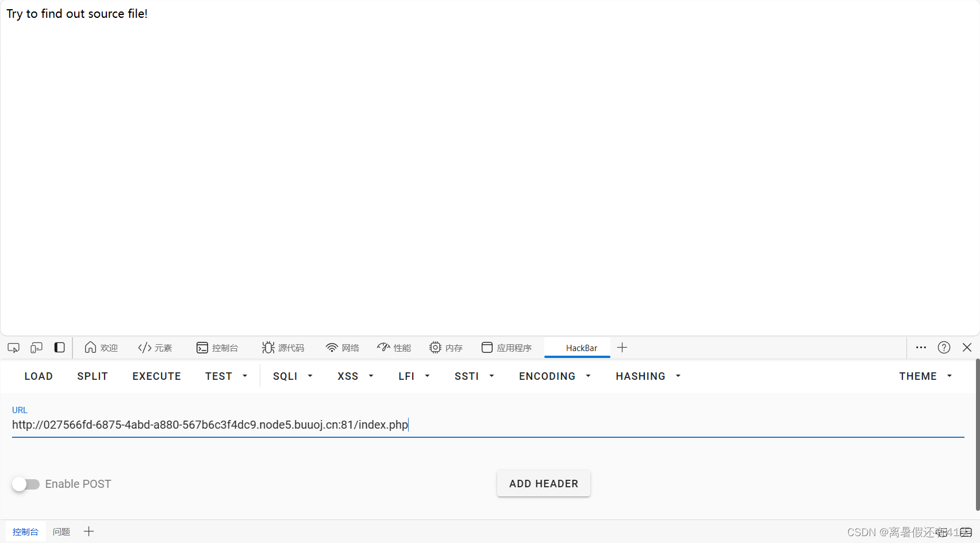The height and width of the screenshot is (543, 980).
Task: Expand the SSTI dropdown
Action: [x=474, y=376]
